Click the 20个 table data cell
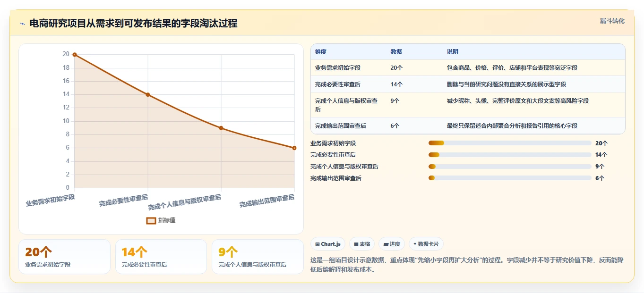This screenshot has width=644, height=293. [x=397, y=68]
